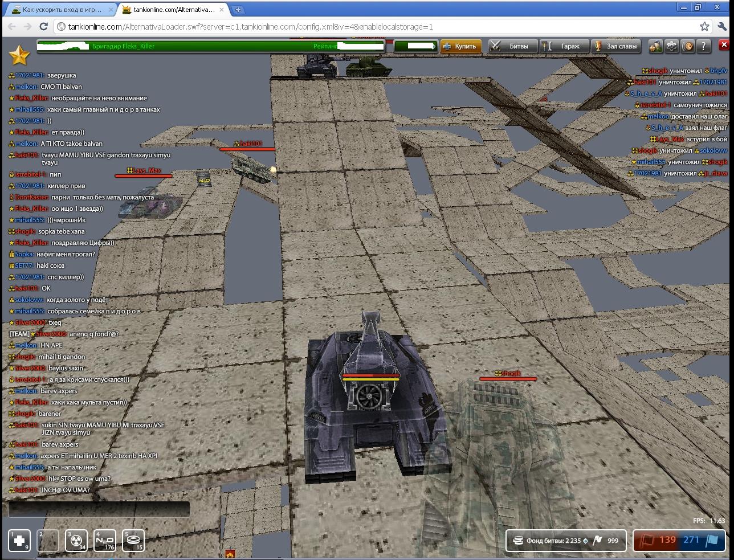734x560 pixels.
Task: Open the Chrome wrench menu
Action: point(721,26)
